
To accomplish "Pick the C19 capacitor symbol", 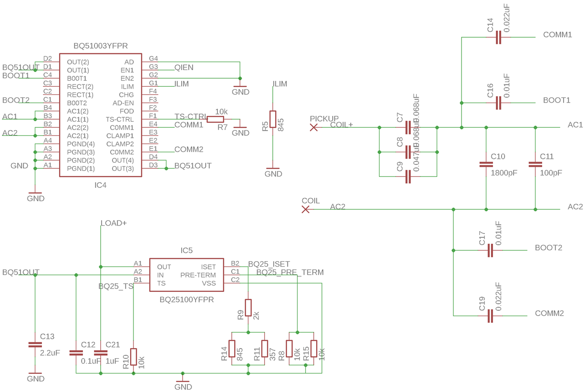I will (x=490, y=316).
